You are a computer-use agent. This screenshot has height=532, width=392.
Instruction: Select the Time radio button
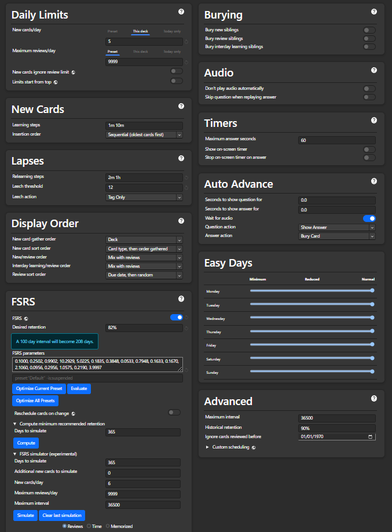pos(89,526)
